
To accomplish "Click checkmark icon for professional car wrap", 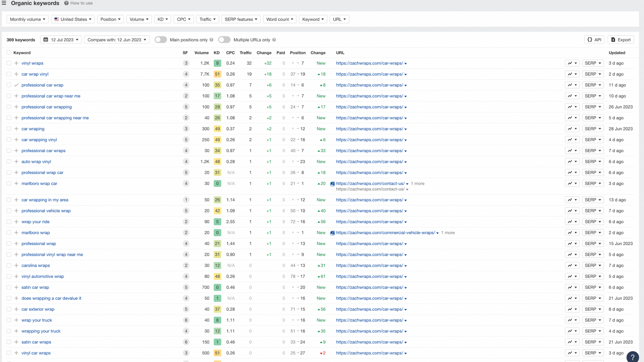I will click(x=16, y=85).
